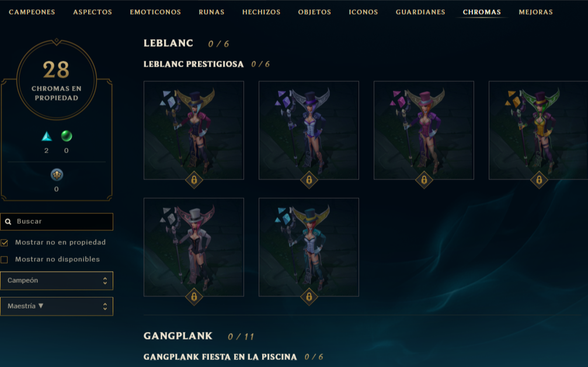Viewport: 588px width, 367px height.
Task: Go to the Emoticonos tab
Action: click(x=155, y=12)
